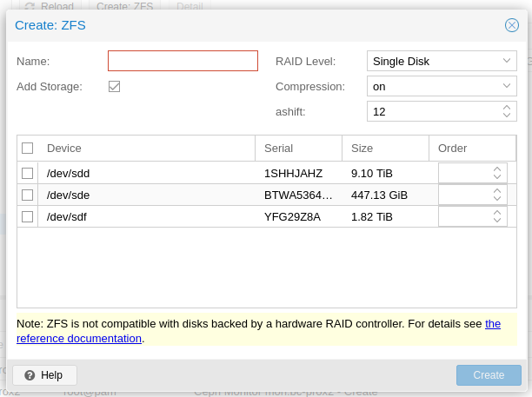Select the /dev/sde checkbox
532x397 pixels.
tap(28, 195)
